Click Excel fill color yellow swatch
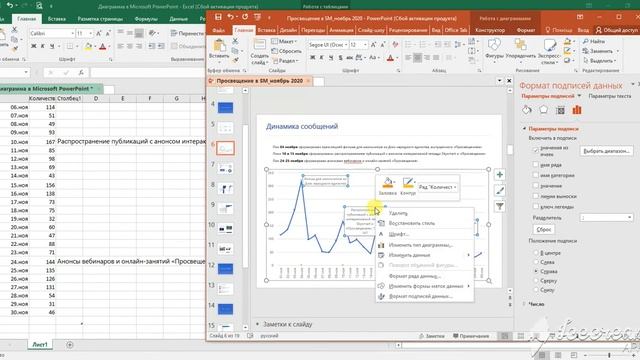640x360 pixels. [x=88, y=47]
